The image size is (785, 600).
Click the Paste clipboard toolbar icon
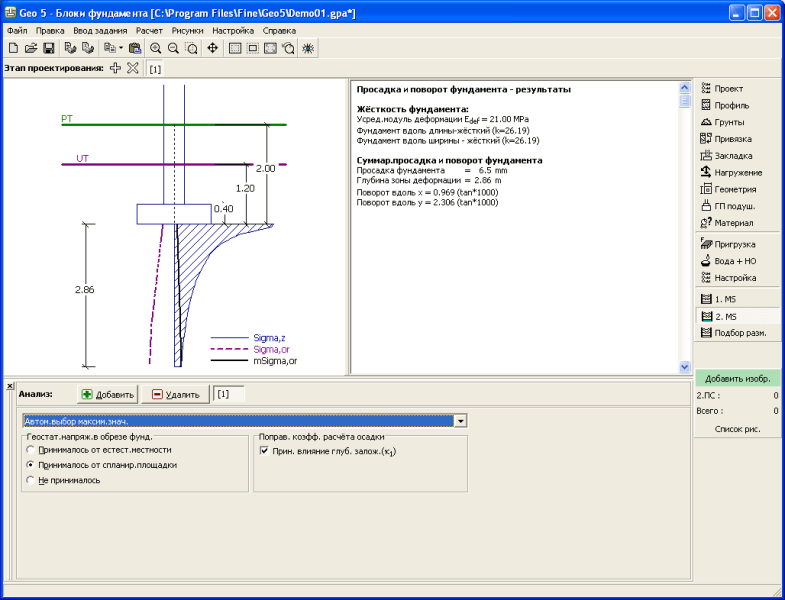(x=134, y=48)
